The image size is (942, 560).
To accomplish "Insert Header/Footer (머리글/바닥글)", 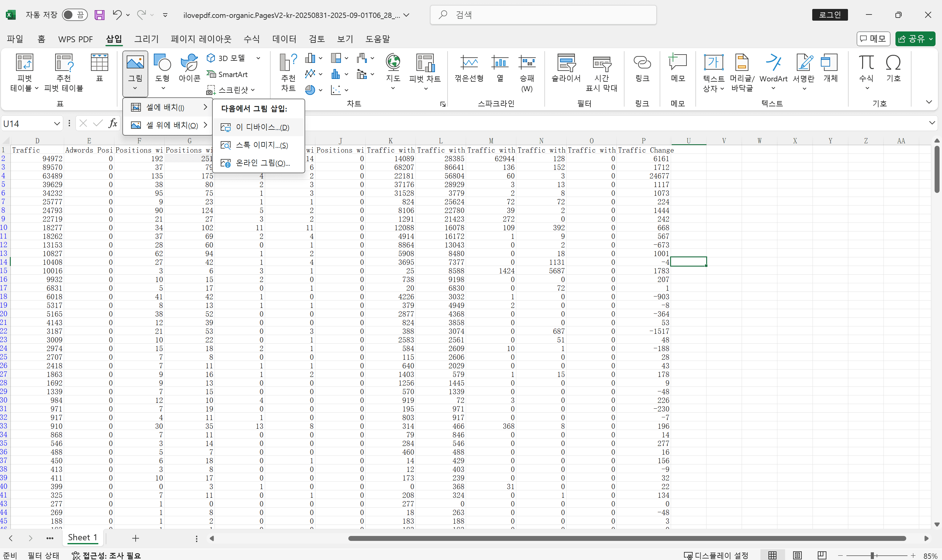I will 742,72.
